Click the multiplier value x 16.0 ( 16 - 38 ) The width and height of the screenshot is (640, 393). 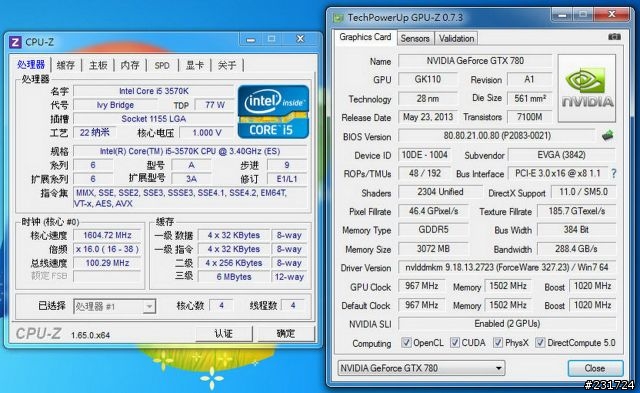(x=107, y=249)
